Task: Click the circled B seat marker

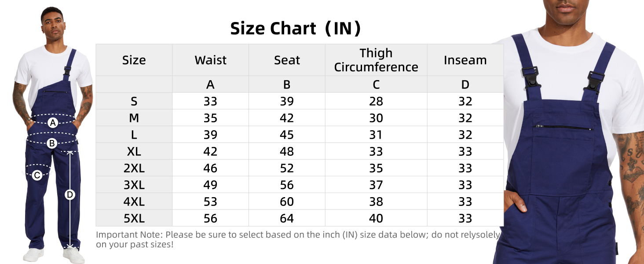Action: coord(52,143)
